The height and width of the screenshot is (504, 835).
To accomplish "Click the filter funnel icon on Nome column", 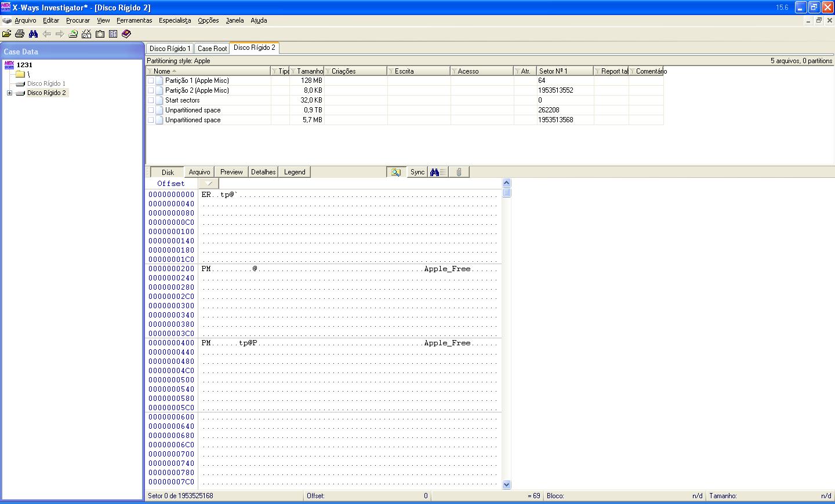I will 150,71.
